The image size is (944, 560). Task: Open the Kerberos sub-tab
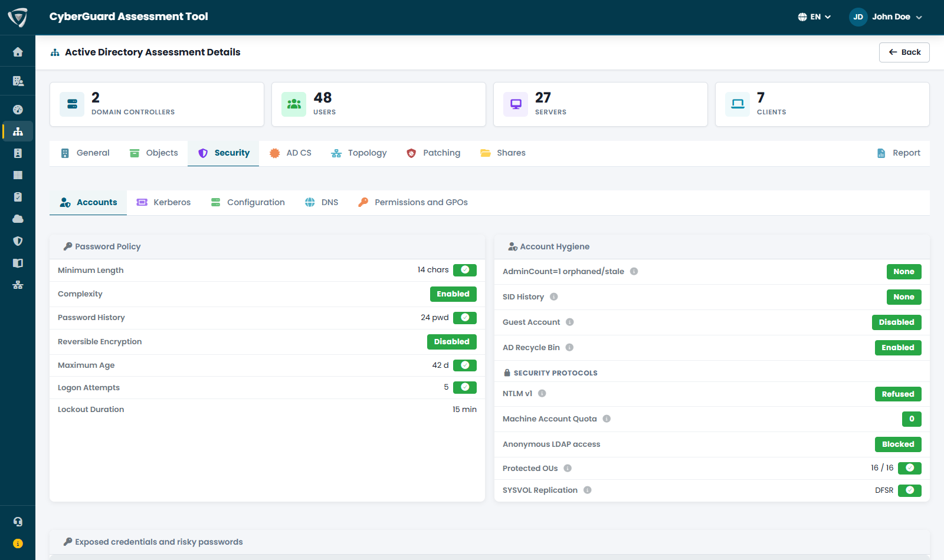click(x=163, y=202)
